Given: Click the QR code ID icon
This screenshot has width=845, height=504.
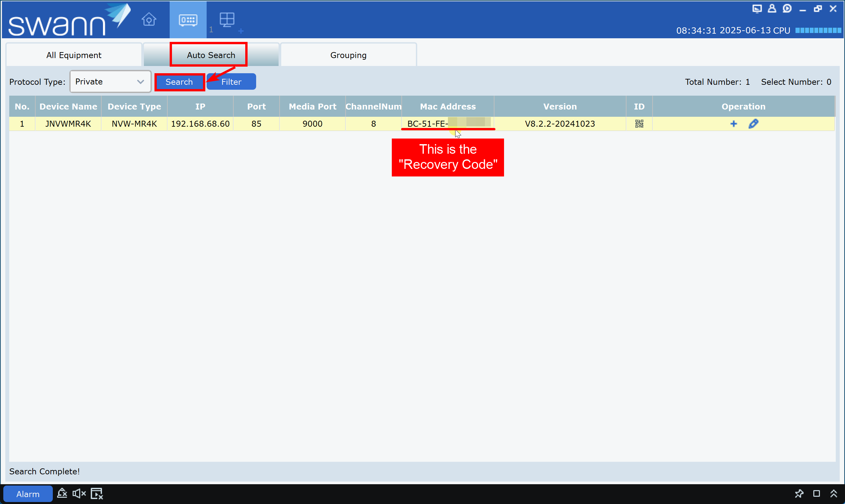Looking at the screenshot, I should click(639, 124).
